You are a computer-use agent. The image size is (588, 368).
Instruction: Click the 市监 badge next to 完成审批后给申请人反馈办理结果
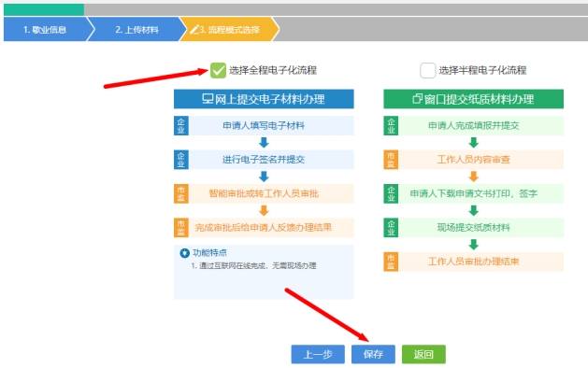click(x=181, y=228)
